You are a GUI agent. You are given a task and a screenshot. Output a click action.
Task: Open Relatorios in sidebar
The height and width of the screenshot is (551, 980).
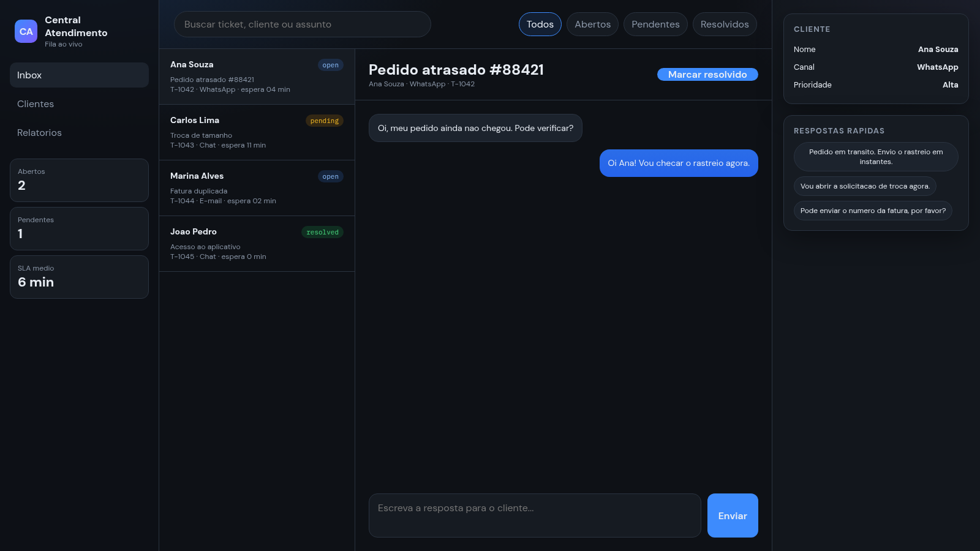[79, 132]
